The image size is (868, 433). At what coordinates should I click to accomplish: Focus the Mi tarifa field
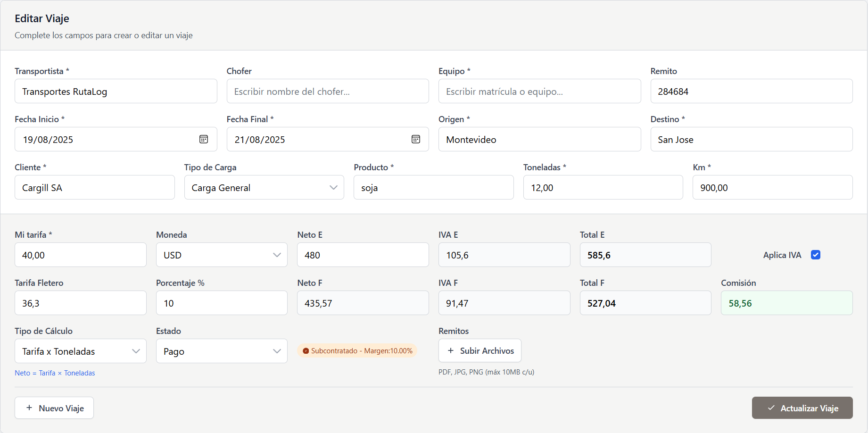pyautogui.click(x=81, y=255)
